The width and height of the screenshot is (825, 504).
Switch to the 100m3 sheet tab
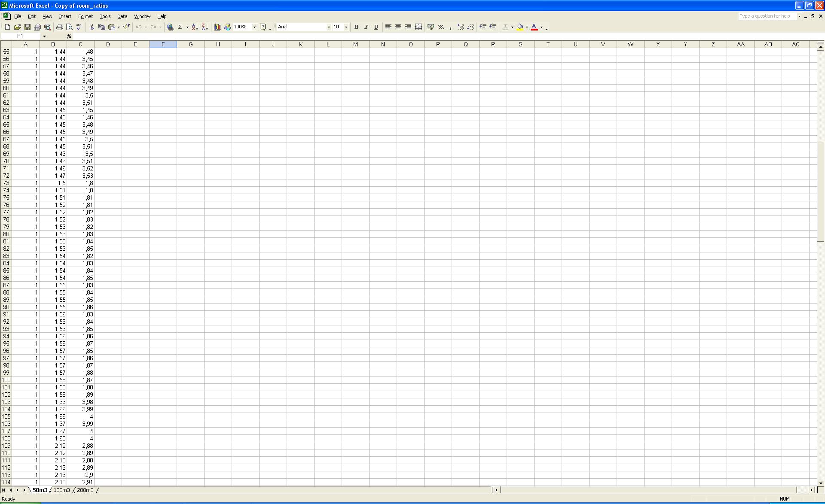[61, 490]
